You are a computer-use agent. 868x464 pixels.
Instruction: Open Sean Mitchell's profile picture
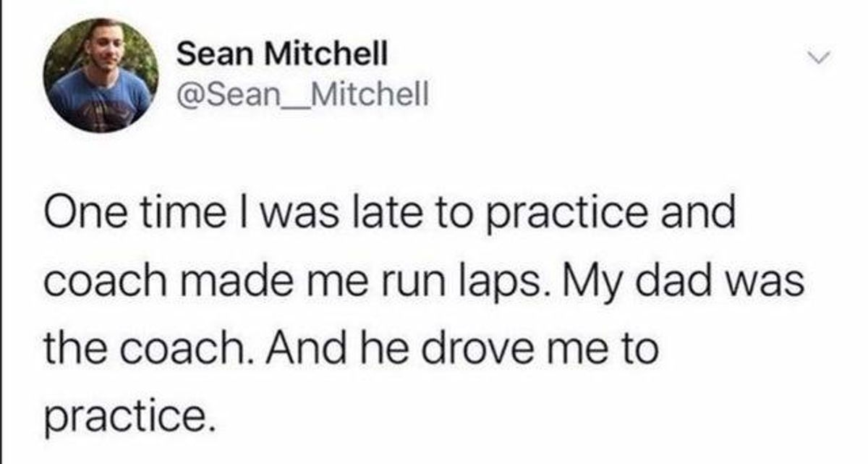101,75
